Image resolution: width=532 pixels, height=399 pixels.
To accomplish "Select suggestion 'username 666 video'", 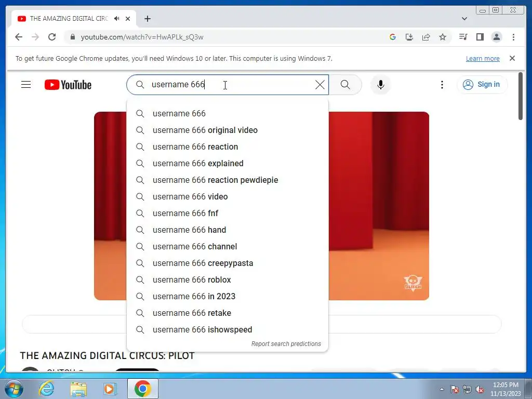I will pos(228,196).
